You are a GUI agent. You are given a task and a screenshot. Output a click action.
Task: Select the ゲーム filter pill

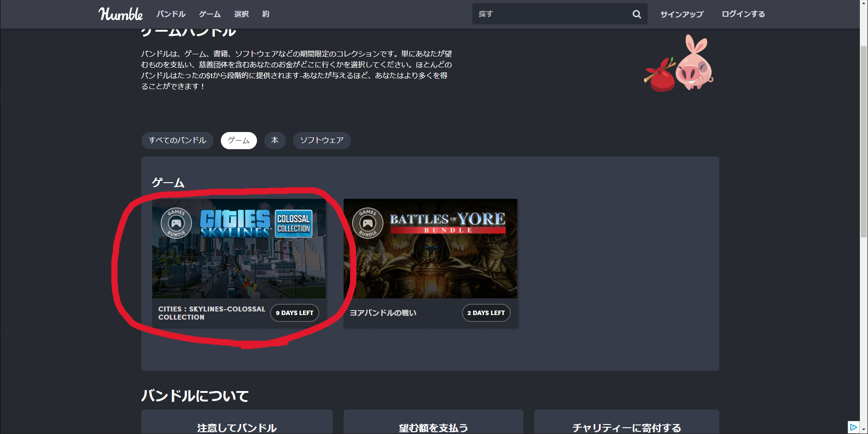tap(239, 141)
